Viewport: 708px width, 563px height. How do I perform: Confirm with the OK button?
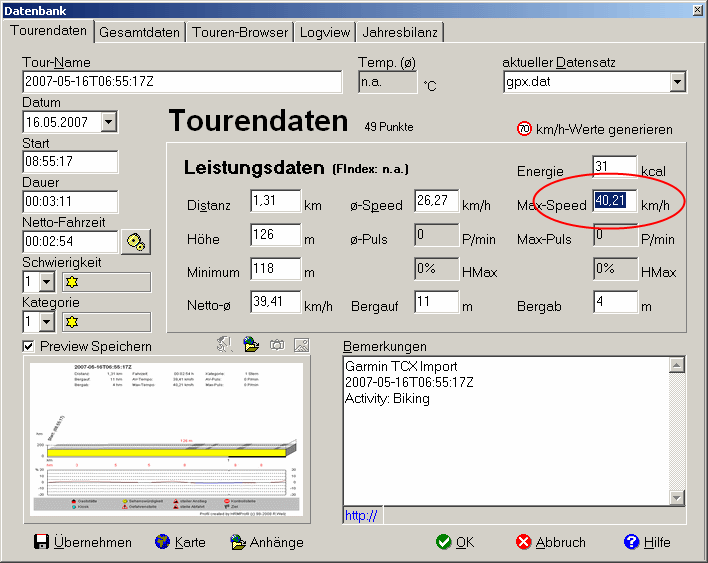[x=455, y=542]
